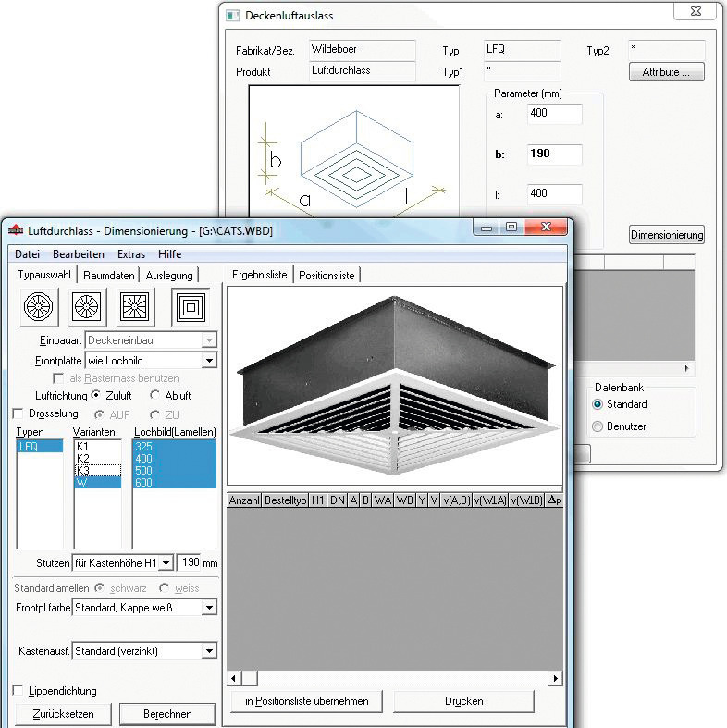Select the square radial-slot diffuser icon
The width and height of the screenshot is (727, 728).
point(136,306)
